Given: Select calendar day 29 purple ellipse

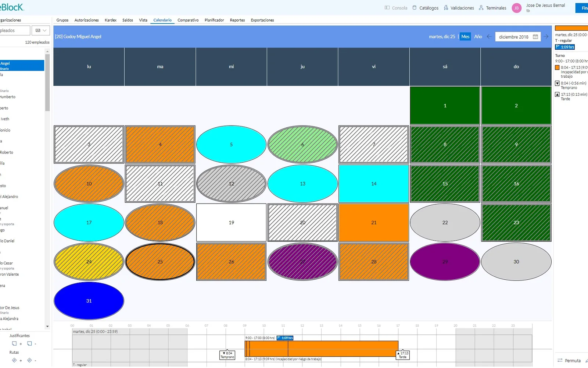Looking at the screenshot, I should (x=445, y=262).
